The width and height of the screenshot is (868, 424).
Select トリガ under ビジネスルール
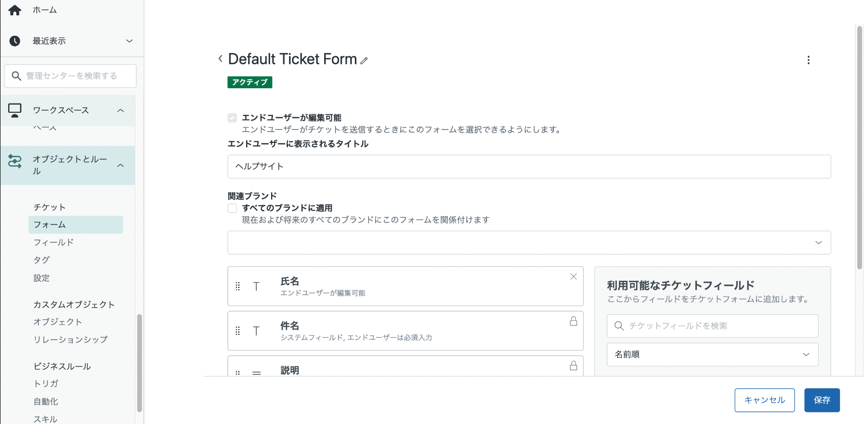click(x=46, y=384)
